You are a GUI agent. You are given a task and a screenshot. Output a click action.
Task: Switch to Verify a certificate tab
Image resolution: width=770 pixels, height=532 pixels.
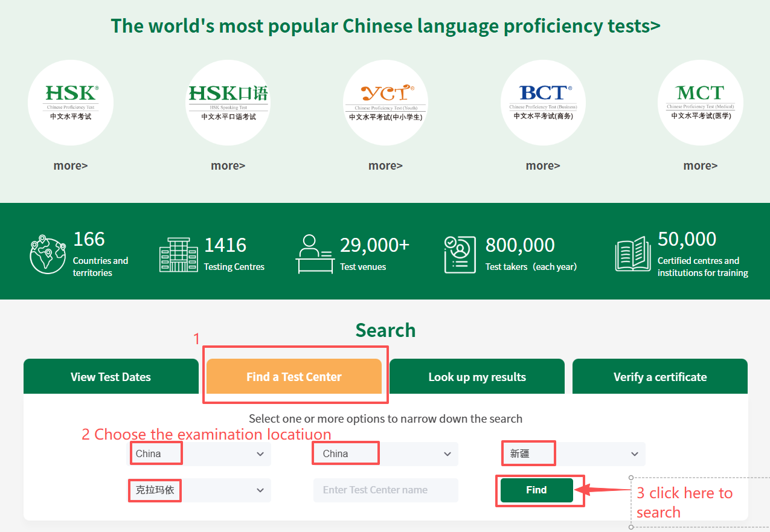pyautogui.click(x=659, y=377)
